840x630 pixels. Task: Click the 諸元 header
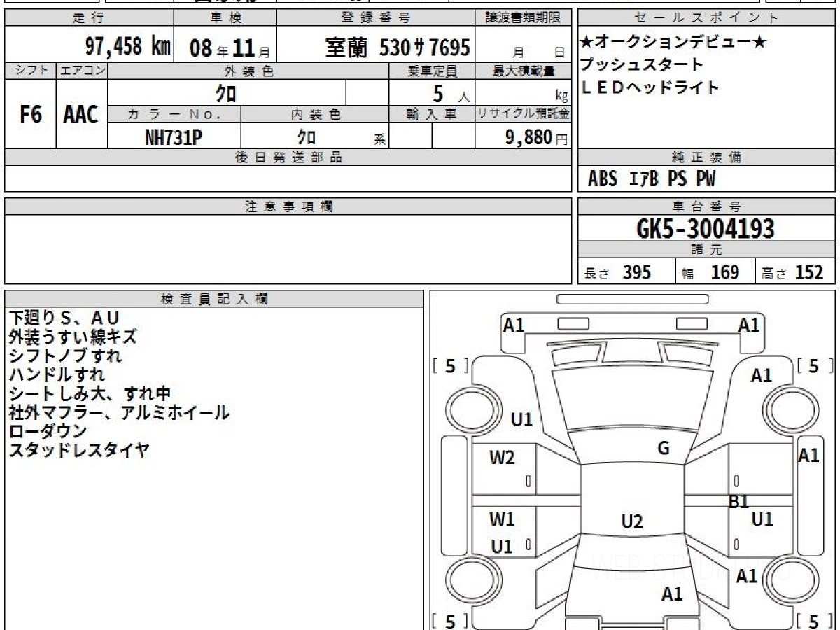pyautogui.click(x=706, y=250)
